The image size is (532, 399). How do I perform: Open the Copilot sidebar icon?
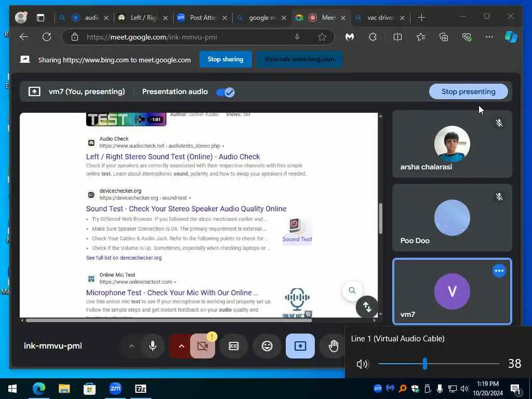(511, 37)
